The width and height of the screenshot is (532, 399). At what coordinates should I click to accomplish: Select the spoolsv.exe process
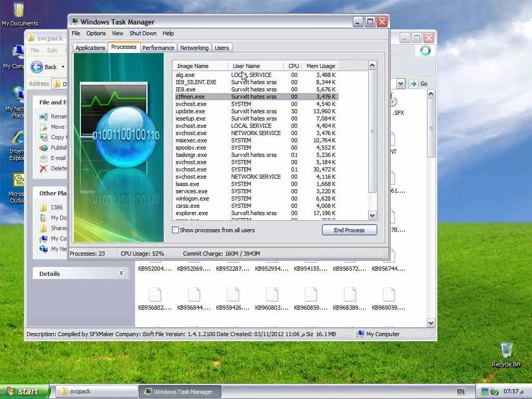(x=256, y=148)
